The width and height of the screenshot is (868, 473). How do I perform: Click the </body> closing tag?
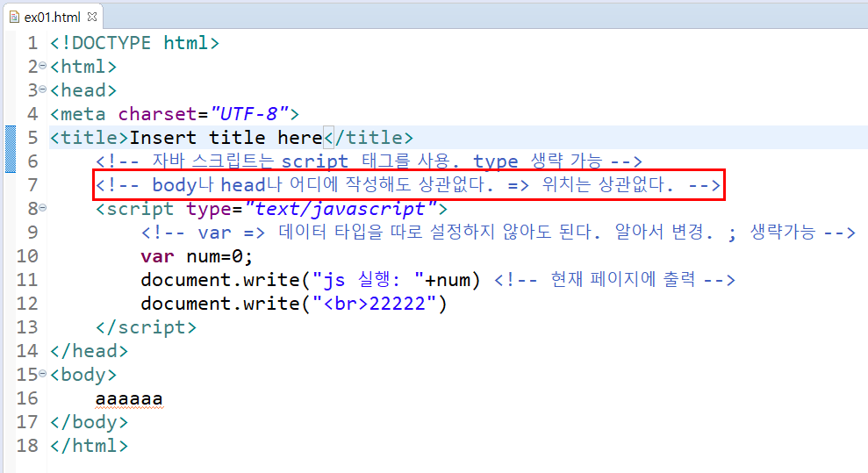pos(90,422)
